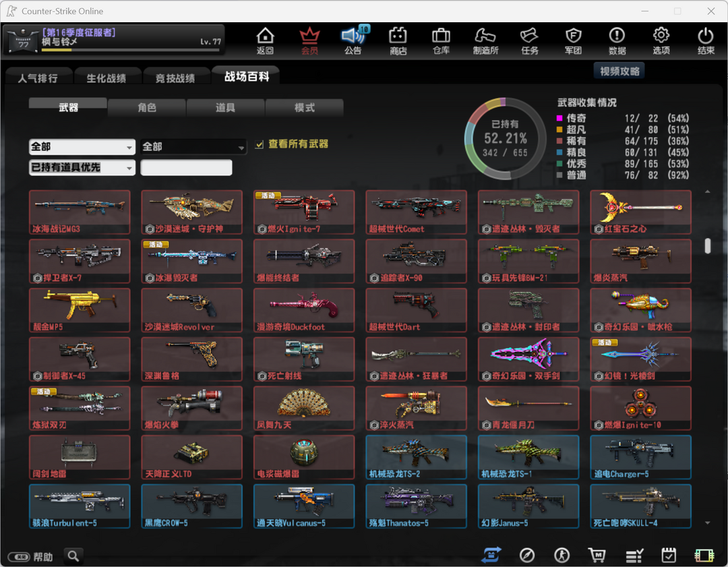This screenshot has height=567, width=728.
Task: Open the 制造所 crafting icon
Action: [x=485, y=41]
